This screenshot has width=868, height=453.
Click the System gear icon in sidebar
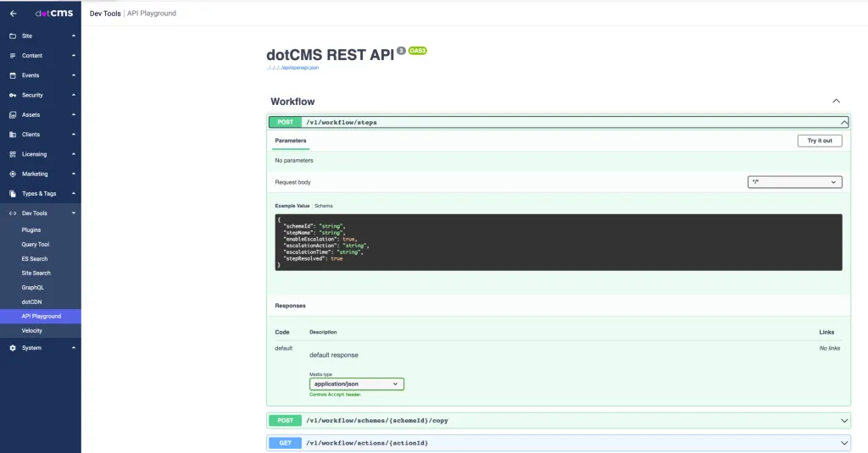point(13,348)
